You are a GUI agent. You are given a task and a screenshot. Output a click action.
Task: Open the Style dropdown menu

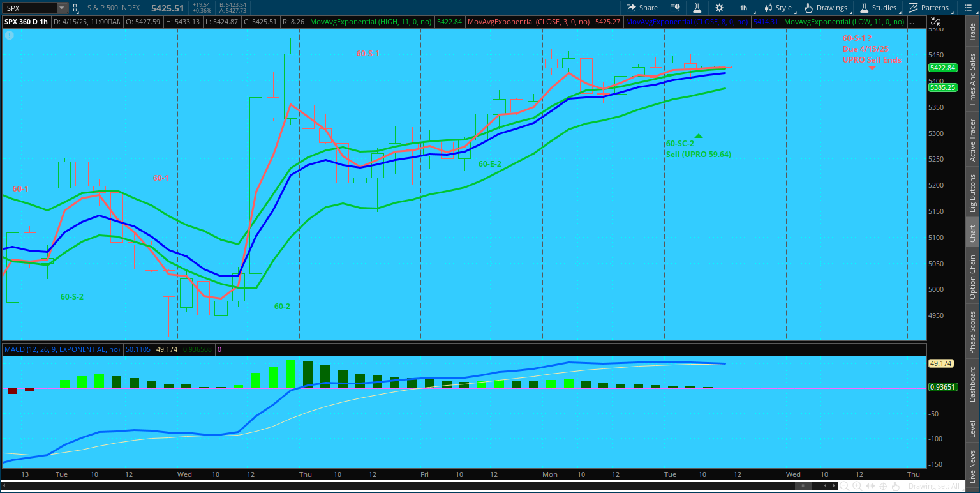tap(778, 8)
